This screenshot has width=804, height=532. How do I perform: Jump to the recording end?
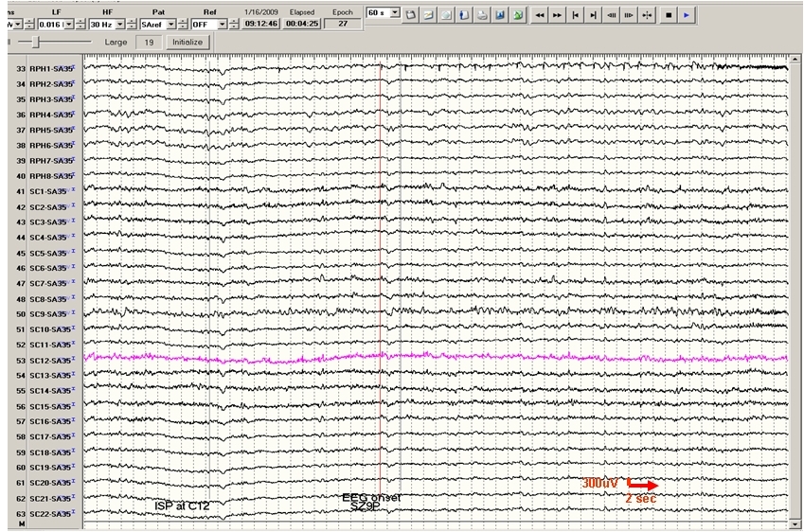pyautogui.click(x=593, y=17)
